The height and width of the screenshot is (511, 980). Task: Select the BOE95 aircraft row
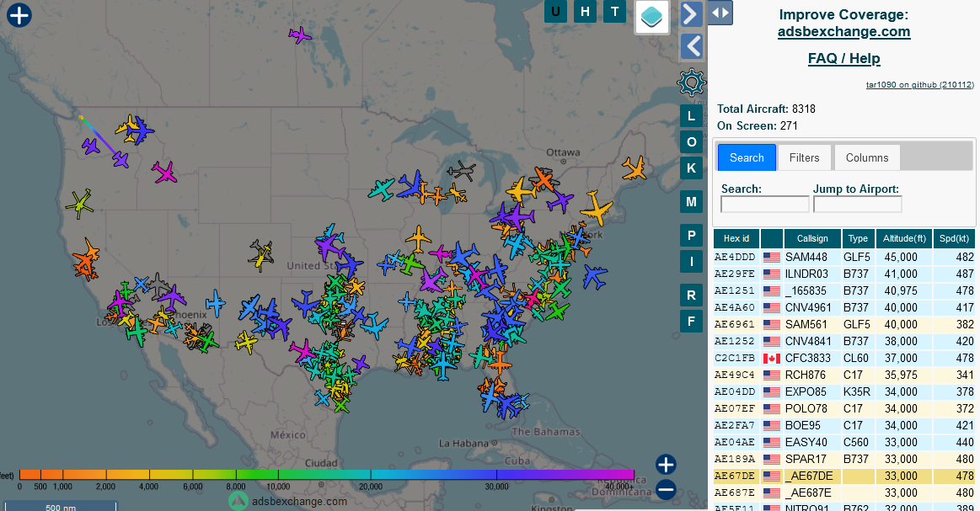(844, 426)
